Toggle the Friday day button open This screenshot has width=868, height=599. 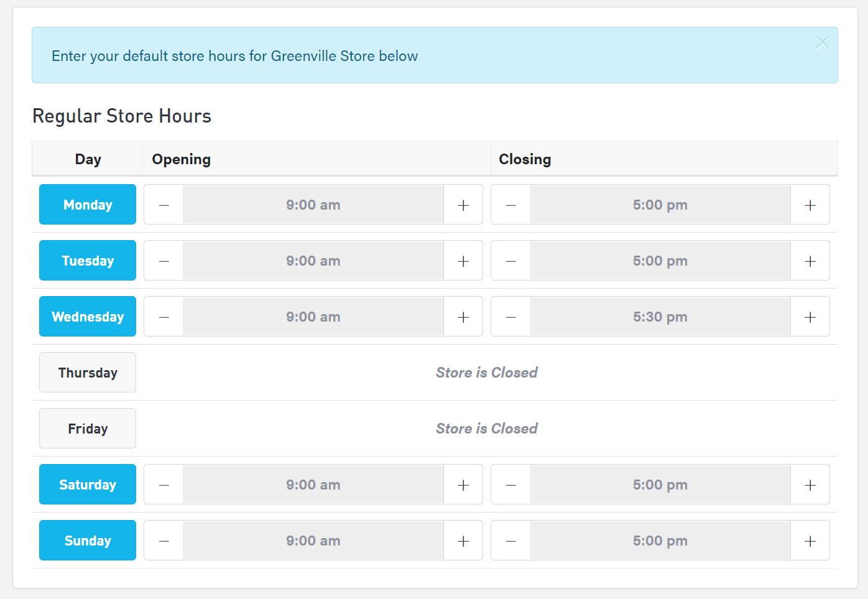click(x=87, y=428)
